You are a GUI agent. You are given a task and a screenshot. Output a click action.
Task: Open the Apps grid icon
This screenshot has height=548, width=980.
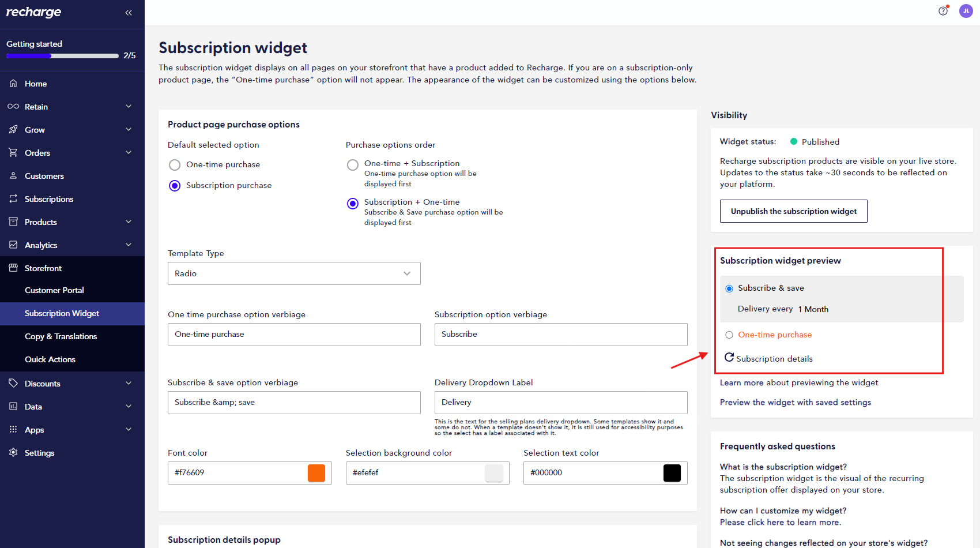point(13,429)
